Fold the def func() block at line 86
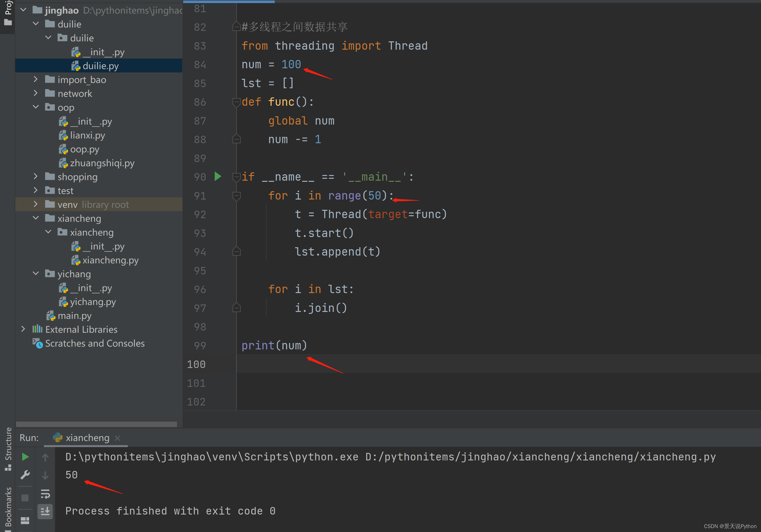Viewport: 761px width, 532px height. [236, 102]
